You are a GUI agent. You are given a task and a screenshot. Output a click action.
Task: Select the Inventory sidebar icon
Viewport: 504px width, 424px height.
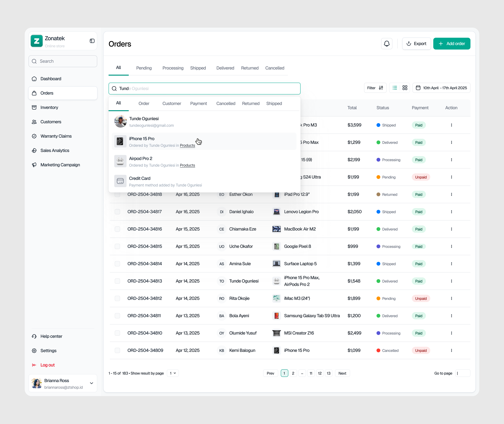(34, 107)
